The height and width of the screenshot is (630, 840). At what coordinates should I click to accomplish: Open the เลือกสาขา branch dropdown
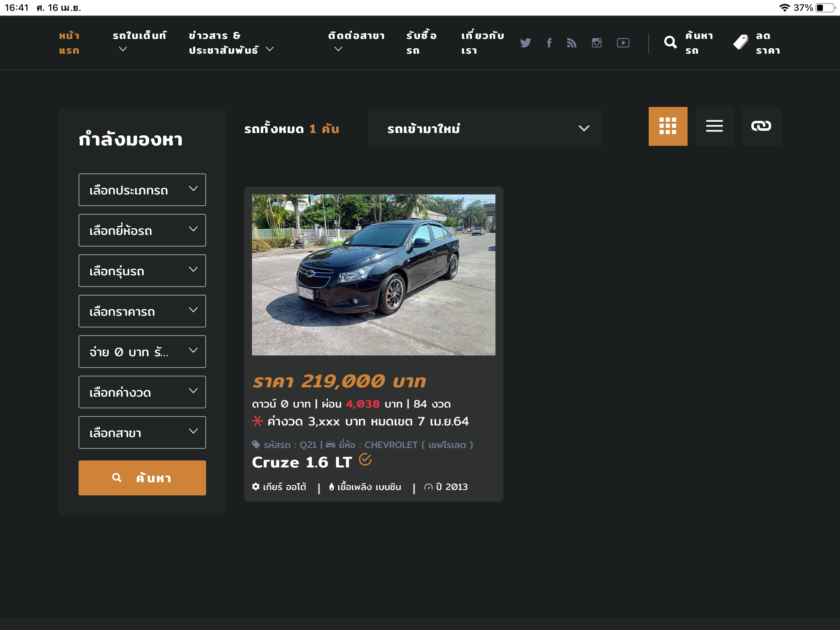142,432
